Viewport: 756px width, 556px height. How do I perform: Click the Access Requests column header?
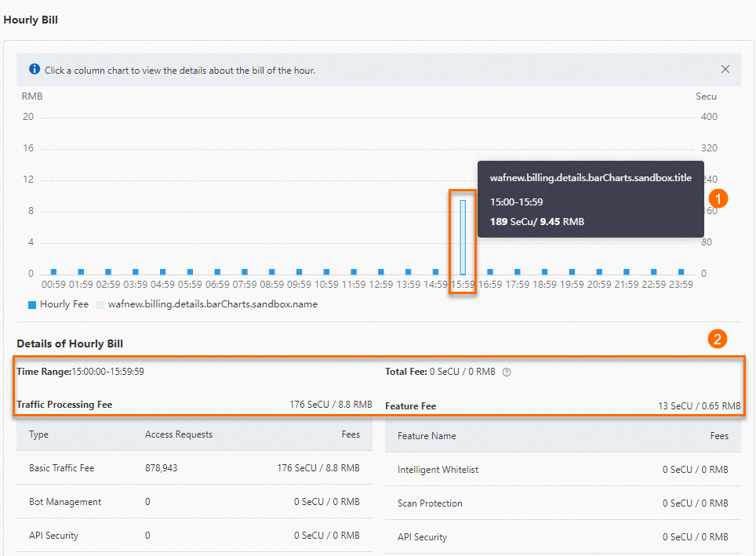click(179, 434)
